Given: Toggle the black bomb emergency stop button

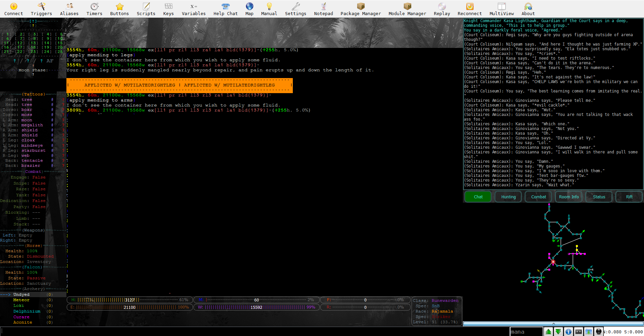Looking at the screenshot, I should [599, 332].
